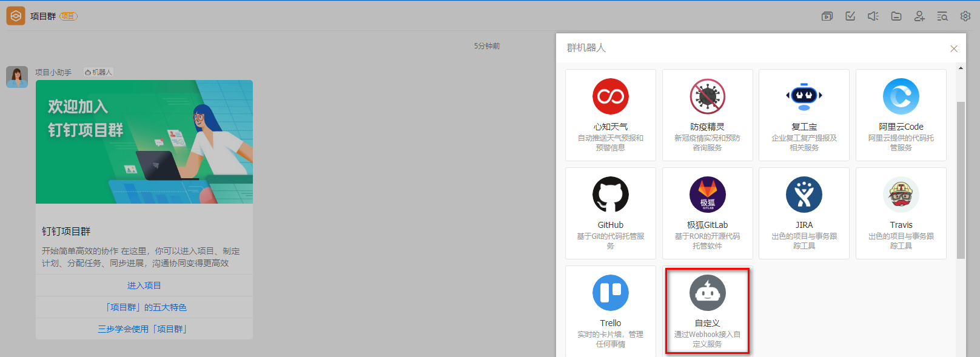
Task: Select the 极狐GitLab robot
Action: click(707, 213)
